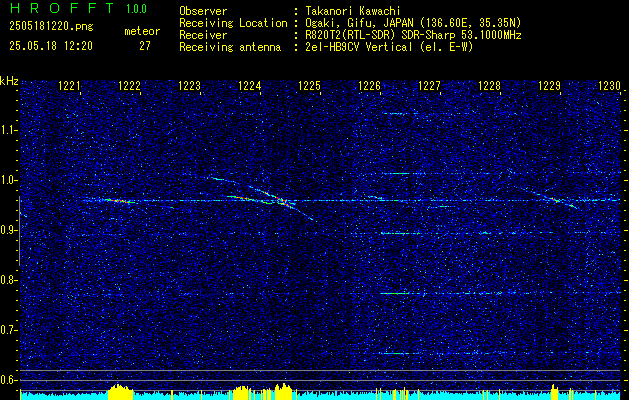The image size is (629, 400).
Task: Click the Receiver field label
Action: click(x=203, y=35)
